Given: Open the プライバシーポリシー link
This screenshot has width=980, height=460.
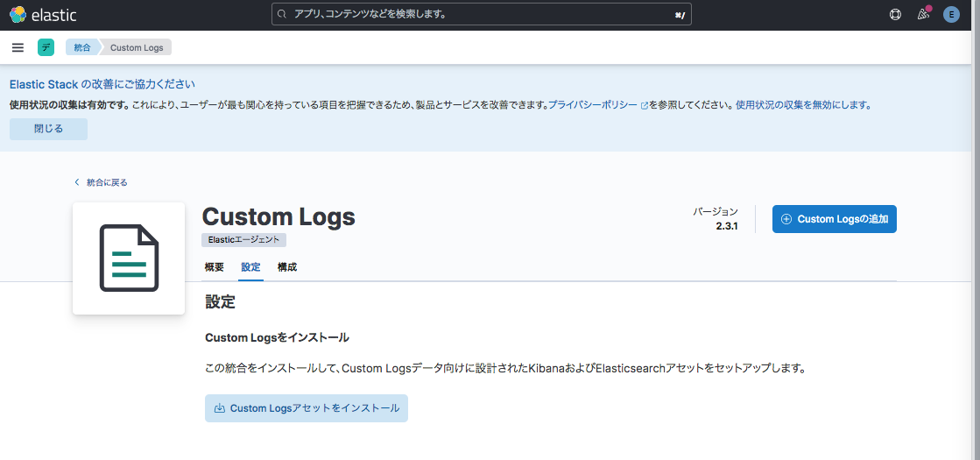Looking at the screenshot, I should tap(593, 104).
